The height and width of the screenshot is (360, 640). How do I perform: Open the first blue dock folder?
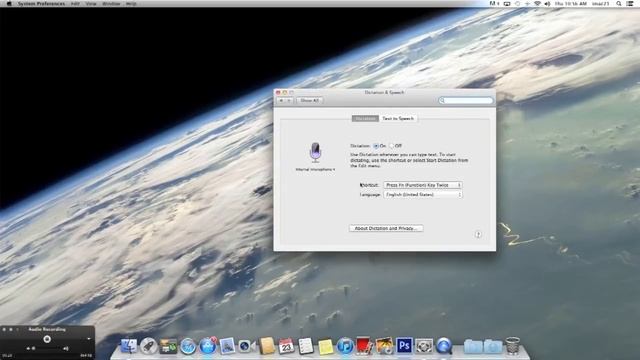coord(473,347)
